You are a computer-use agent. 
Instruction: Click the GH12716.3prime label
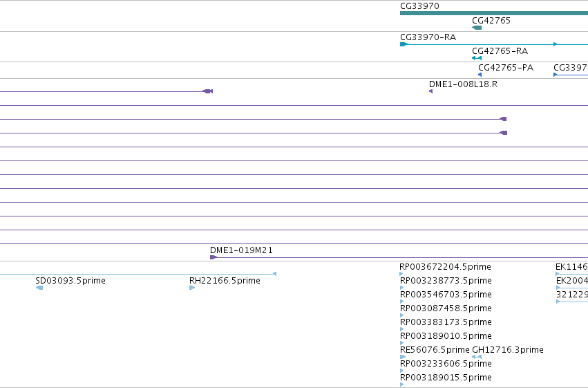[x=508, y=350]
